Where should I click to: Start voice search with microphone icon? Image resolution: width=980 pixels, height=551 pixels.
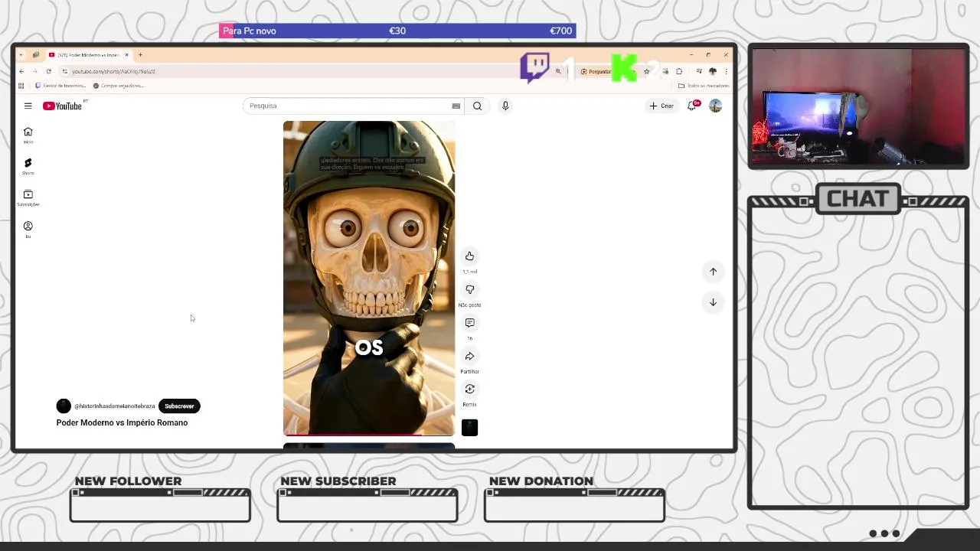point(505,106)
